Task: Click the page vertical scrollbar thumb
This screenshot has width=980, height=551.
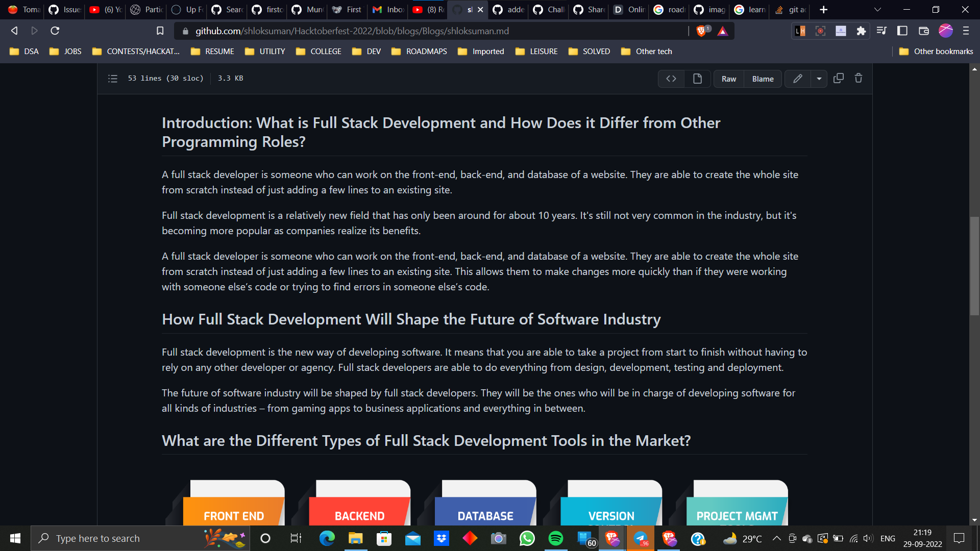Action: pos(974,265)
